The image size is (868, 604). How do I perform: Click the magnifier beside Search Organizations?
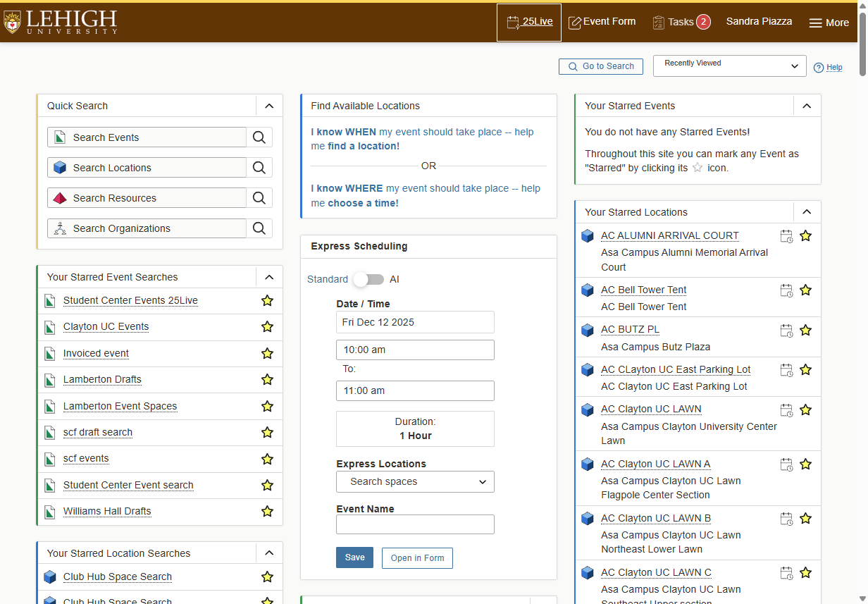pos(259,228)
